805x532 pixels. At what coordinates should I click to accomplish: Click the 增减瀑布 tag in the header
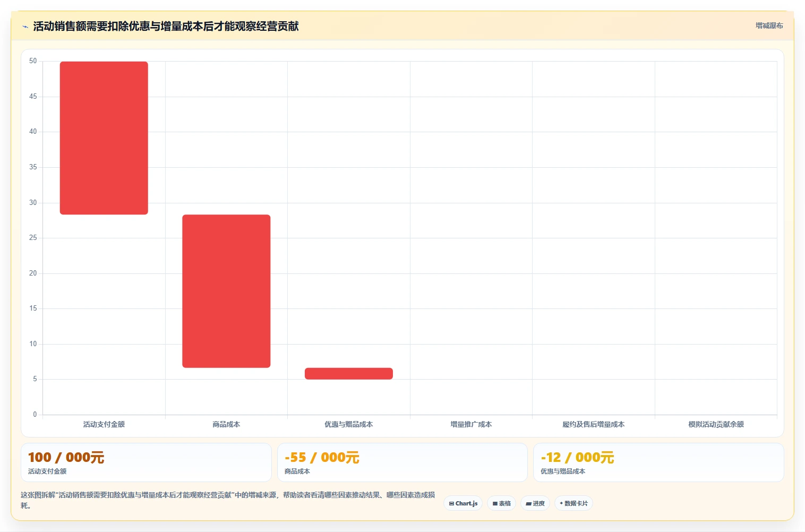coord(769,25)
